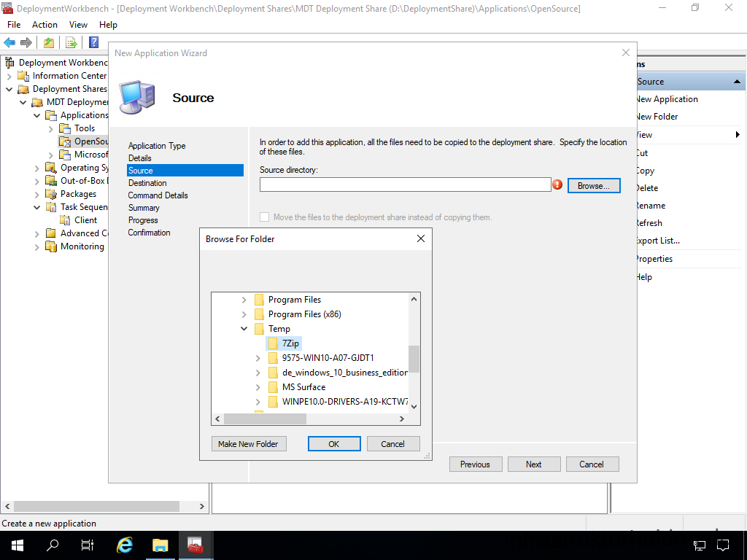The image size is (747, 560).
Task: Click the Windows Search magnifier icon
Action: pos(53,545)
